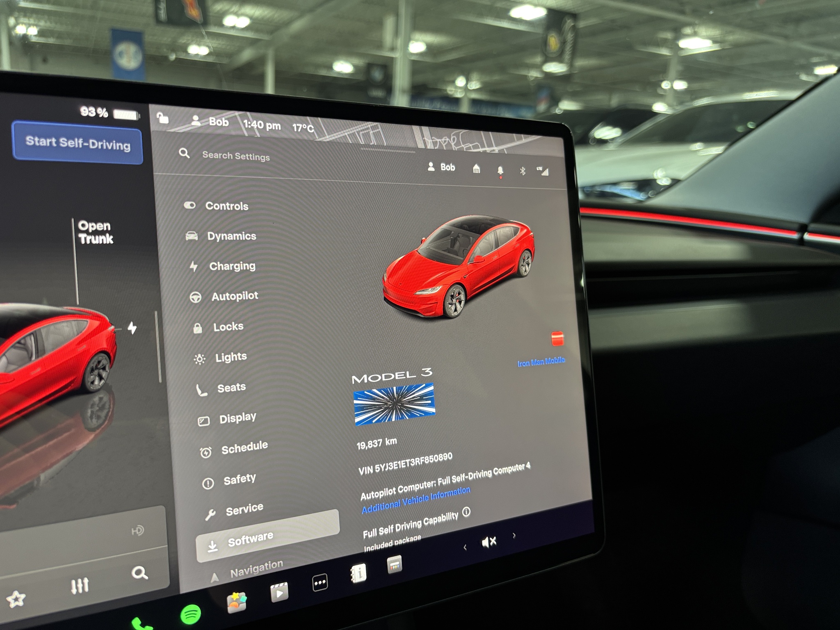Image resolution: width=840 pixels, height=630 pixels.
Task: Tap the charge port lightning bolt
Action: click(x=132, y=328)
